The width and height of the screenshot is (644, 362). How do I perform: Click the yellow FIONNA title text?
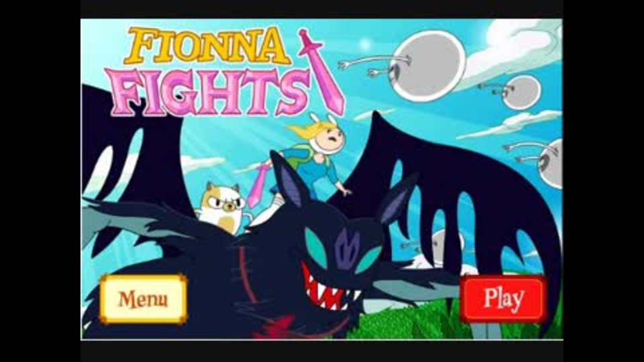[x=208, y=45]
